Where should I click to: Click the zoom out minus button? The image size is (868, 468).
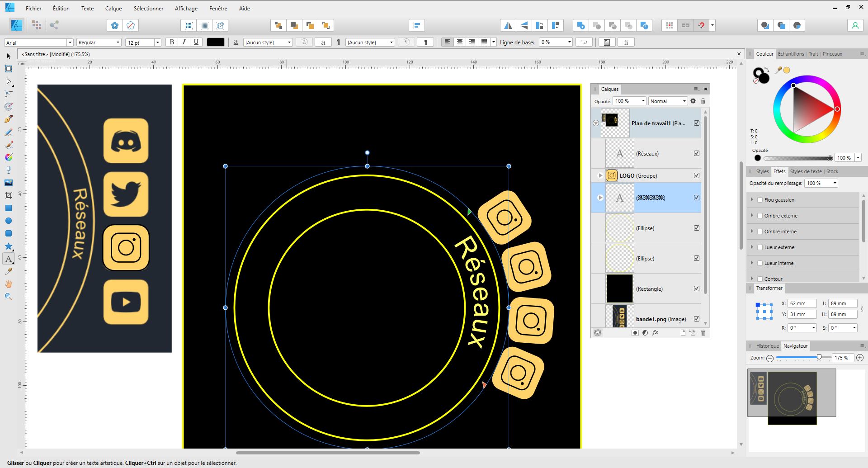pos(770,358)
